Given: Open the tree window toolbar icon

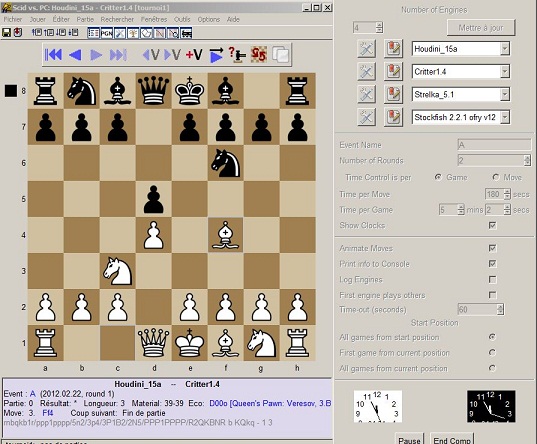Looking at the screenshot, I should tap(133, 33).
